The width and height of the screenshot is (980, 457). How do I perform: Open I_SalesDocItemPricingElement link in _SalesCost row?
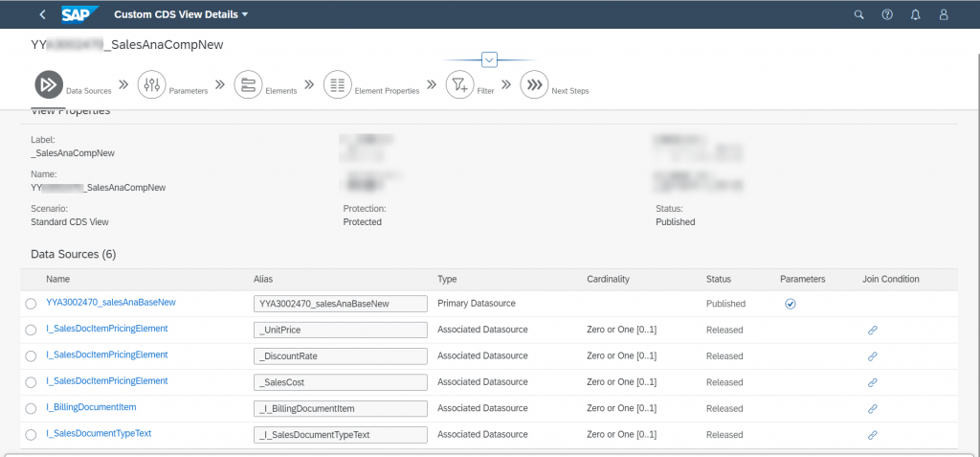tap(107, 380)
